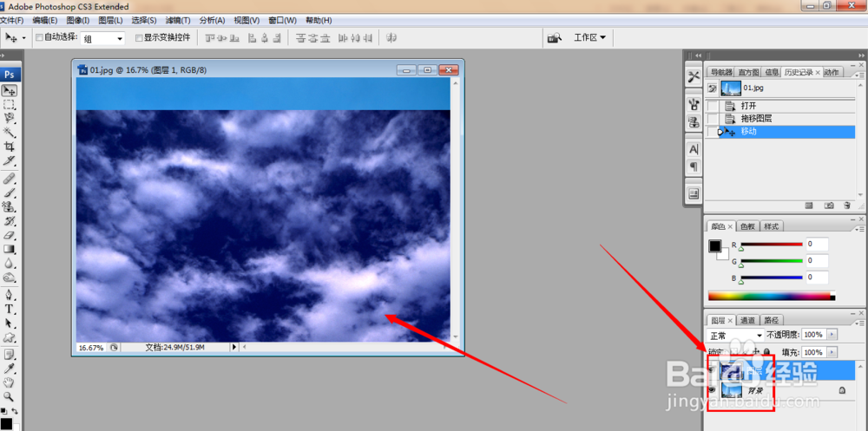Open the Layer Comps dock icon
The height and width of the screenshot is (431, 868).
694,193
